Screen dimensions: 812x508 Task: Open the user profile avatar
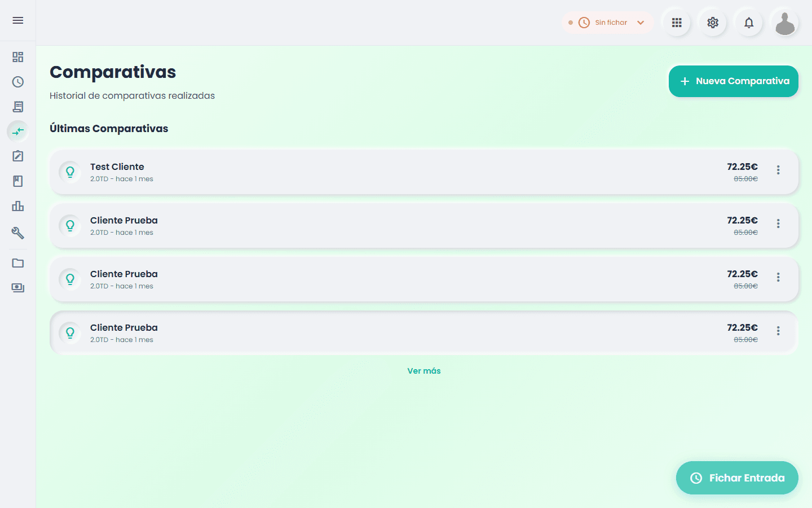[784, 23]
